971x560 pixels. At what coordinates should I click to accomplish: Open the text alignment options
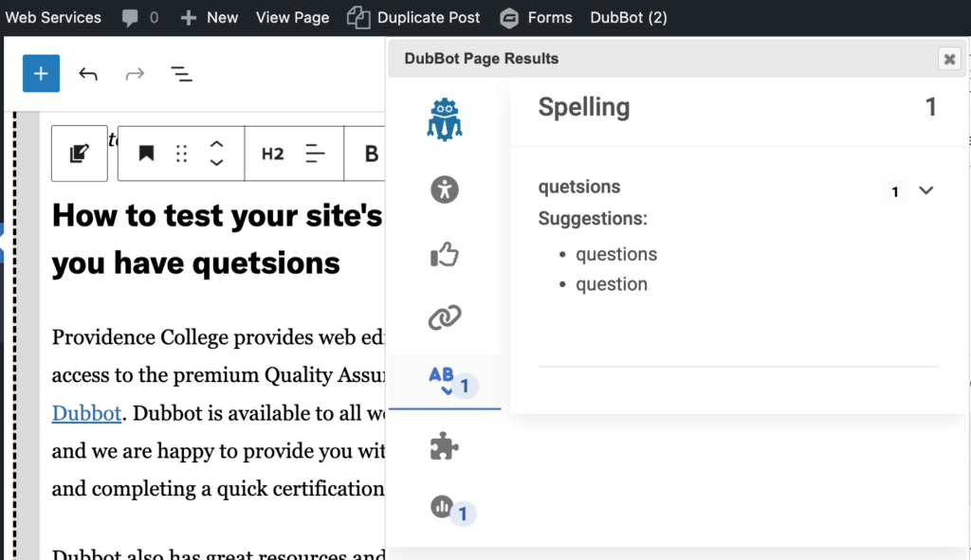pyautogui.click(x=315, y=154)
